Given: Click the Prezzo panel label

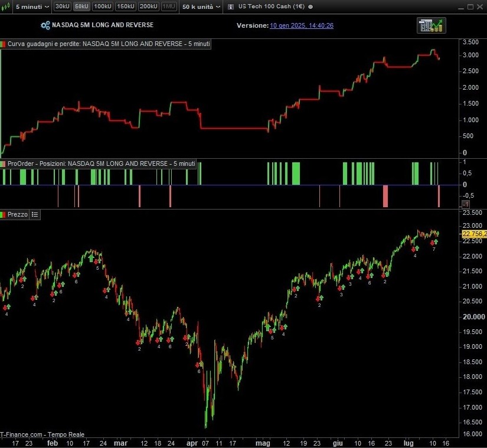Looking at the screenshot, I should pos(17,214).
